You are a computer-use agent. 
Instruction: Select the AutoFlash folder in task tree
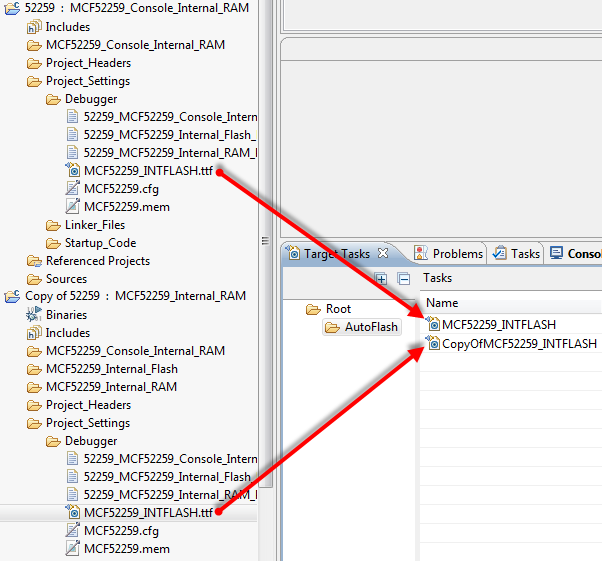[372, 327]
